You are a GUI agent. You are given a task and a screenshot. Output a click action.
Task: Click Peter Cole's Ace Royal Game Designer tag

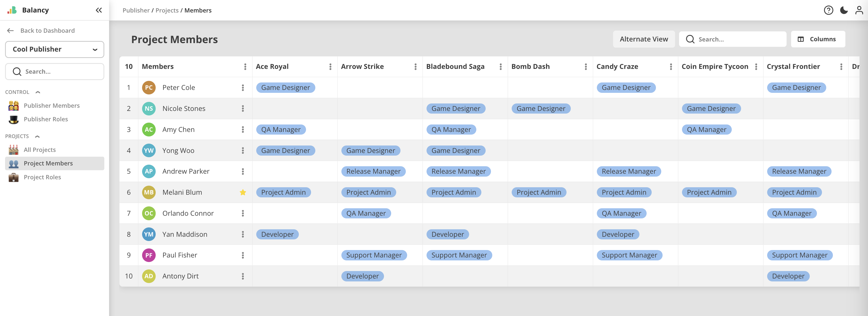tap(286, 88)
